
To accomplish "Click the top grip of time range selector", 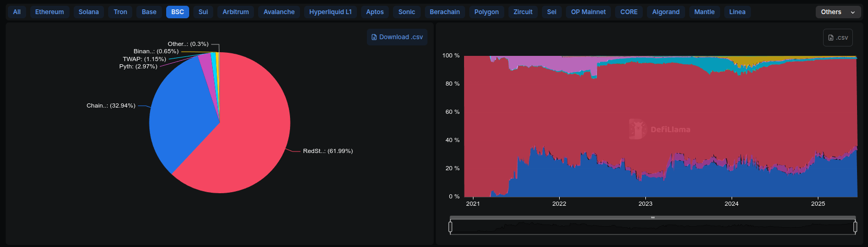I will [x=653, y=217].
